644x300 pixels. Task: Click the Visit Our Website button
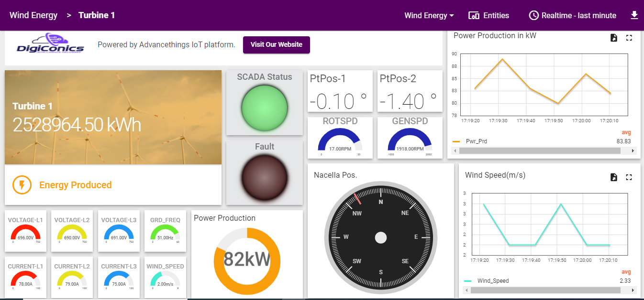[276, 44]
